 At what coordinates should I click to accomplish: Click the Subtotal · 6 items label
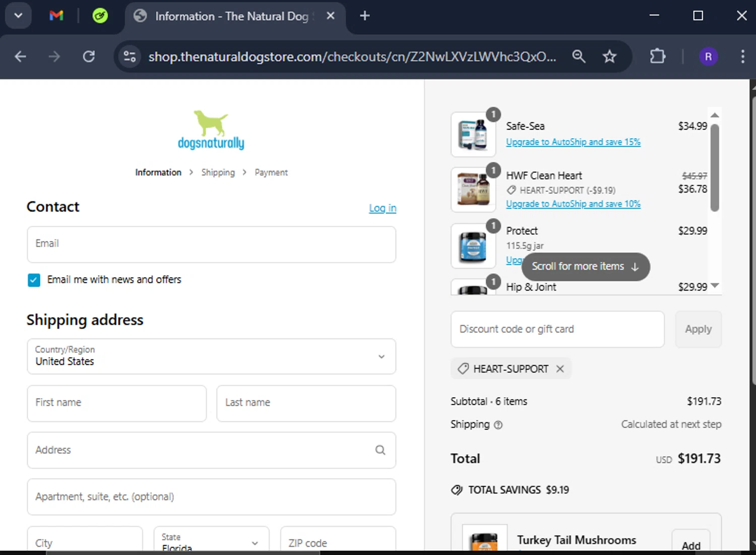[x=489, y=402]
